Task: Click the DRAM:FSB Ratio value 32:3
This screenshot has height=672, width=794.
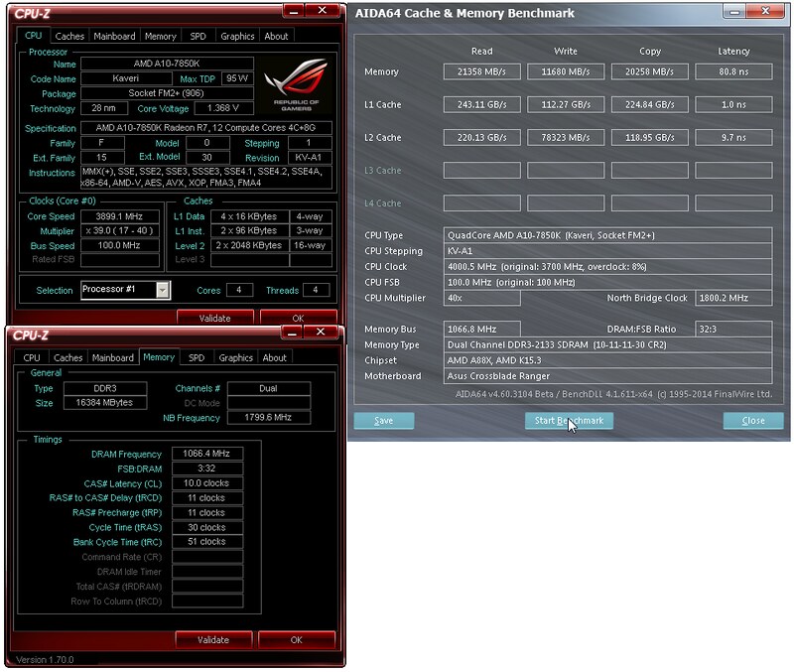Action: (x=733, y=329)
